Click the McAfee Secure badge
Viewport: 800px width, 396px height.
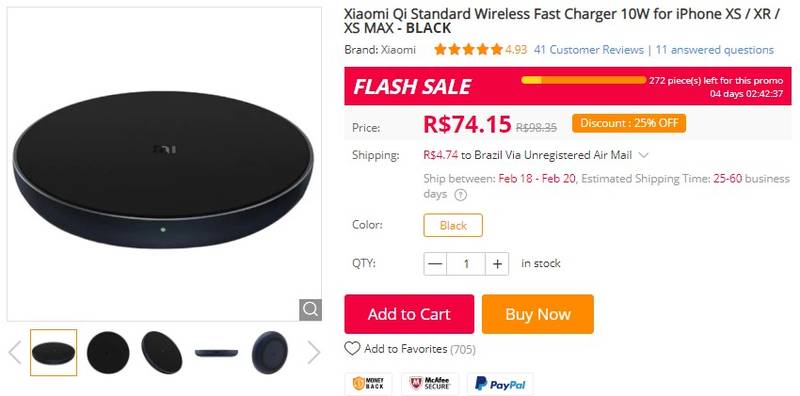(430, 384)
